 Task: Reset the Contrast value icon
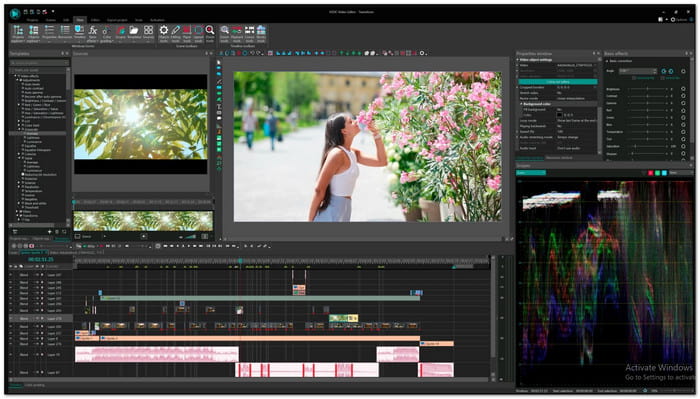[683, 96]
